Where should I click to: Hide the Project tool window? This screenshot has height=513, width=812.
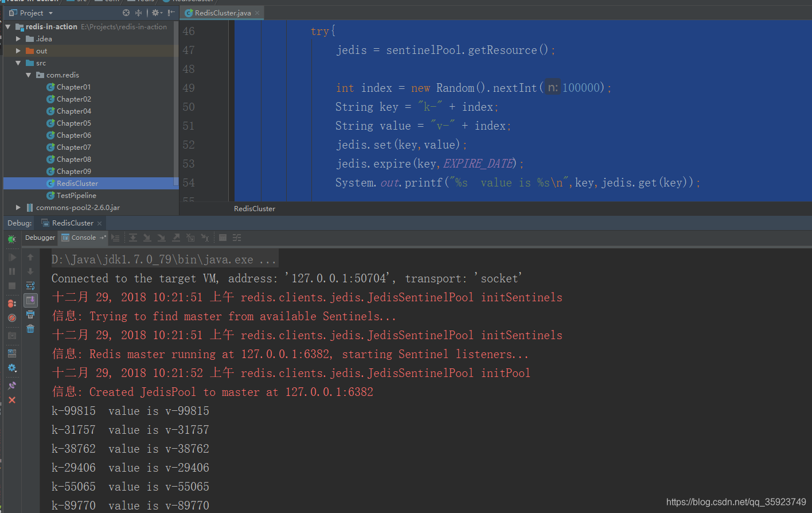click(x=171, y=13)
